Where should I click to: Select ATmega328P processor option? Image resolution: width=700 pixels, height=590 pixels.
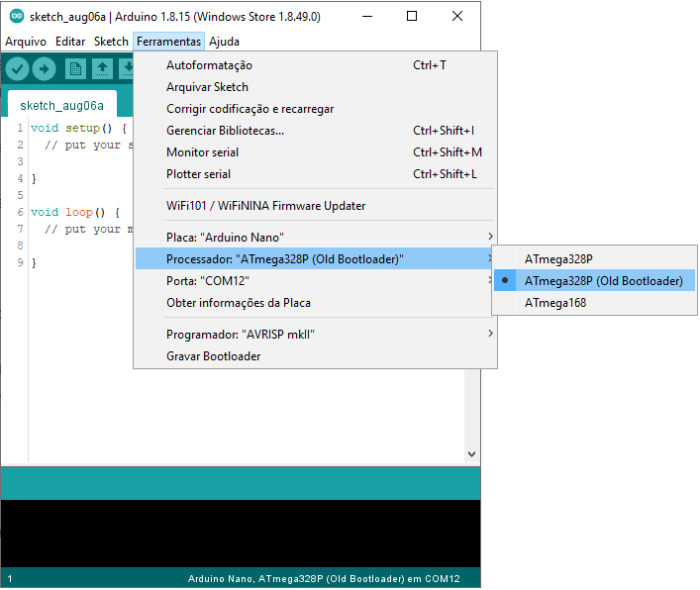(595, 259)
